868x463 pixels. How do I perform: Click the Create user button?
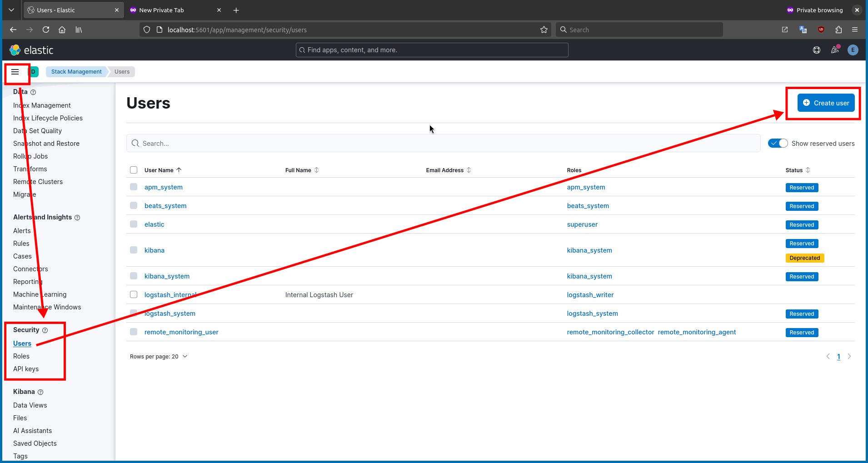(826, 103)
